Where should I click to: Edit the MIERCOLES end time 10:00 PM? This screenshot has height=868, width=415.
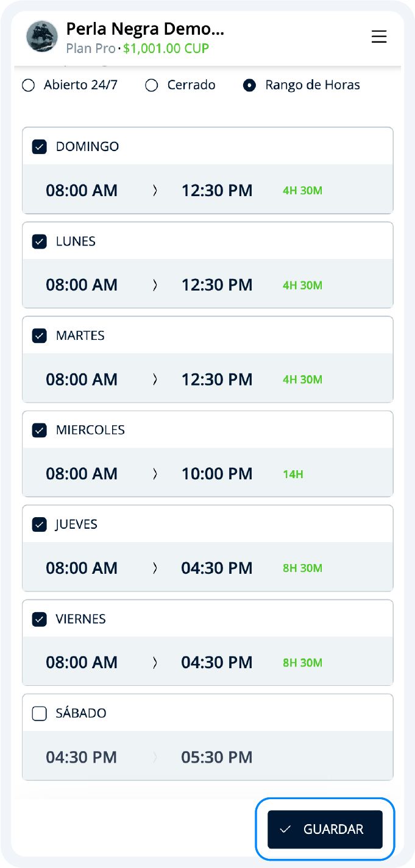point(218,473)
